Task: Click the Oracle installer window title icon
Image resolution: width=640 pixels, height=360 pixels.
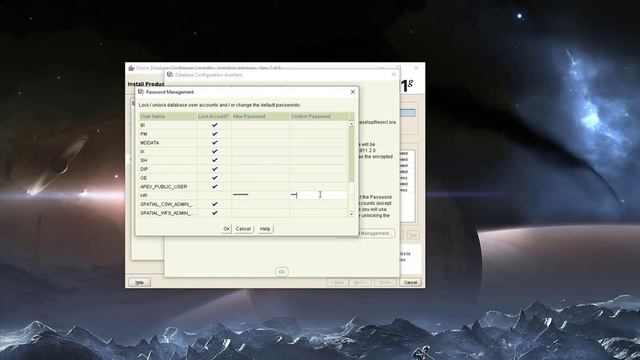Action: [x=131, y=68]
